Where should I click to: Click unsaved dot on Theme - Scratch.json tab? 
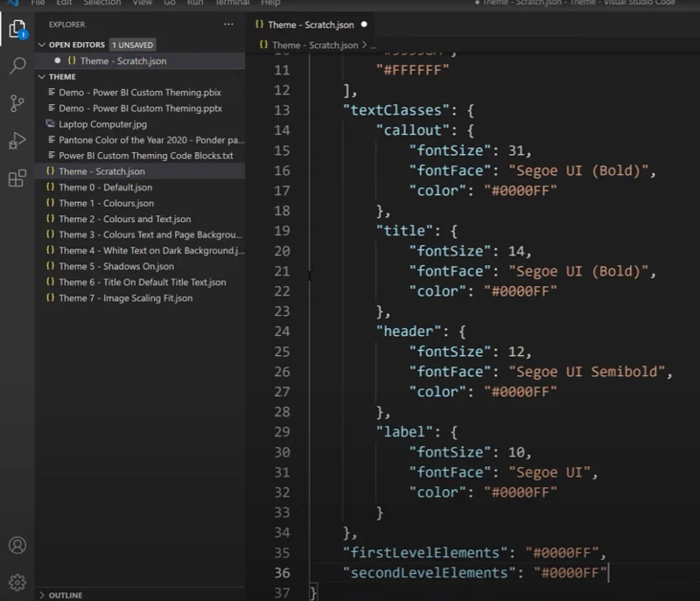364,24
